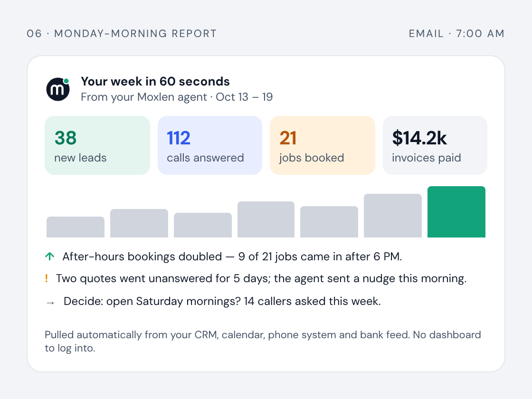The height and width of the screenshot is (399, 532).
Task: Open the $14.2k invoices paid card
Action: [x=435, y=145]
